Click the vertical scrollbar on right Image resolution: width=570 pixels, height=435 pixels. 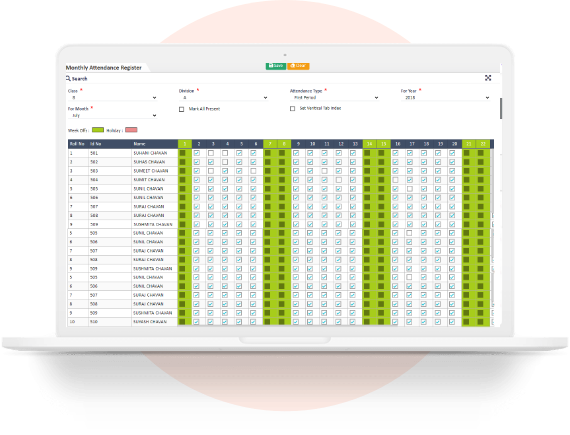pos(501,108)
